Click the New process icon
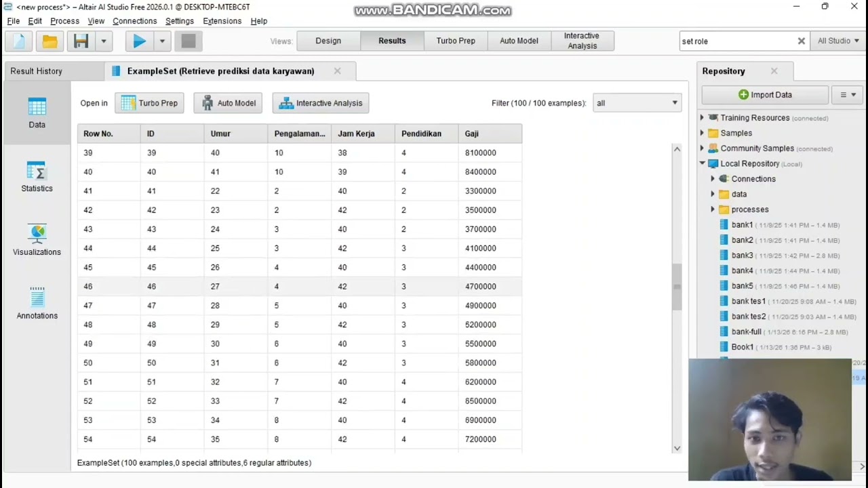 tap(19, 41)
